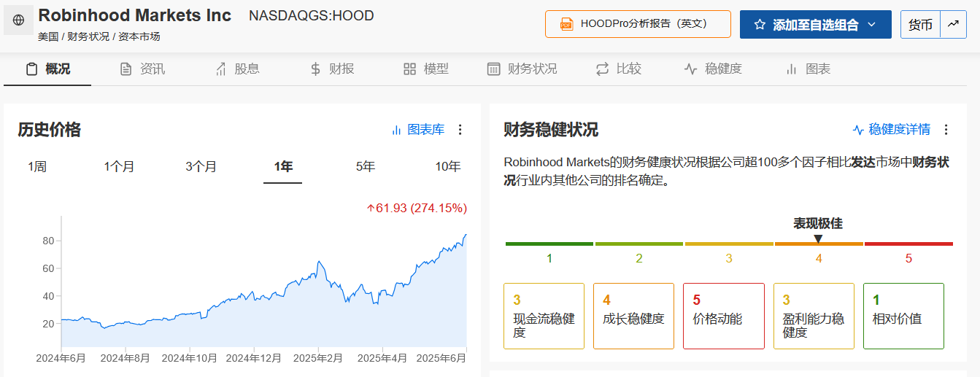Click the 盈利能力稳健度 score card
Screen dimensions: 980x377
(x=814, y=316)
